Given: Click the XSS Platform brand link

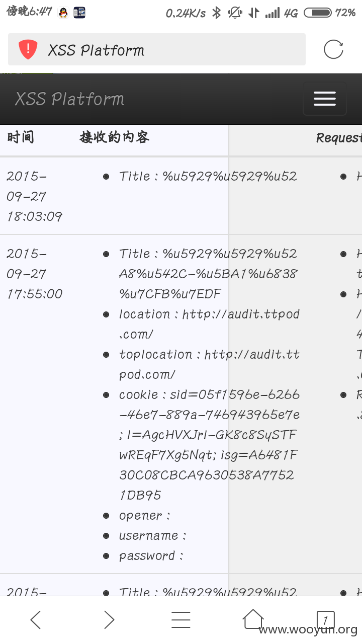Looking at the screenshot, I should [69, 99].
